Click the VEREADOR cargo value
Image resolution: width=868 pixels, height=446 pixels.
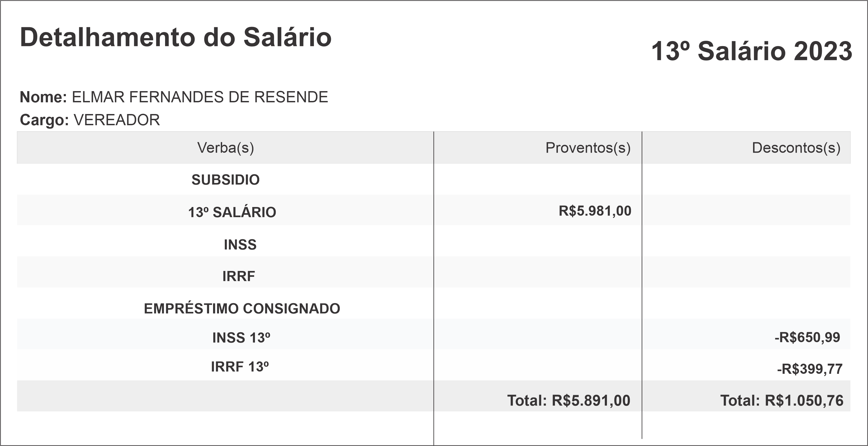tap(117, 120)
